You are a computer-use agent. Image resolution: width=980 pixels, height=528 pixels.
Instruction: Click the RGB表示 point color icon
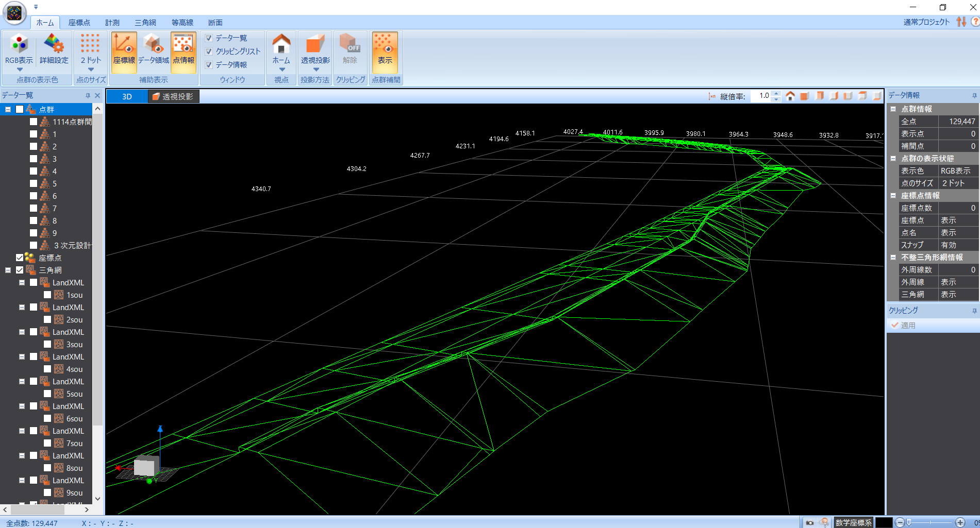(x=19, y=46)
